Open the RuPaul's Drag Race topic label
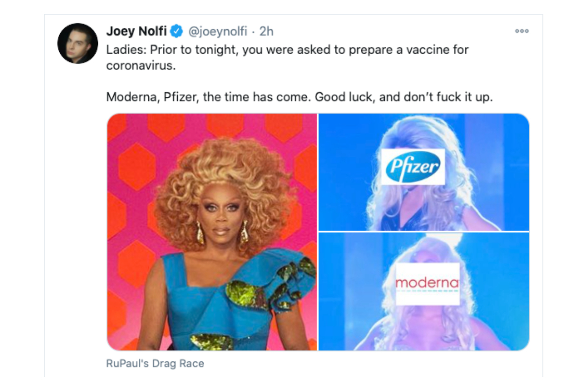The height and width of the screenshot is (390, 588). tap(155, 364)
